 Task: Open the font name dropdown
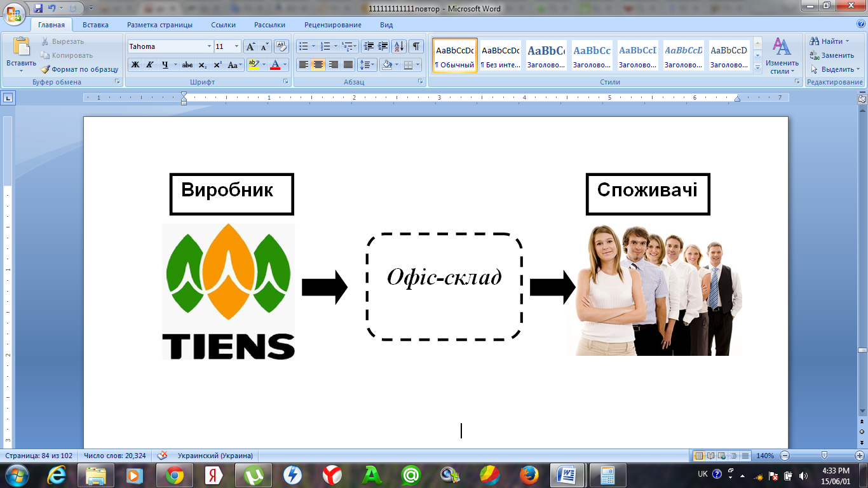point(209,46)
